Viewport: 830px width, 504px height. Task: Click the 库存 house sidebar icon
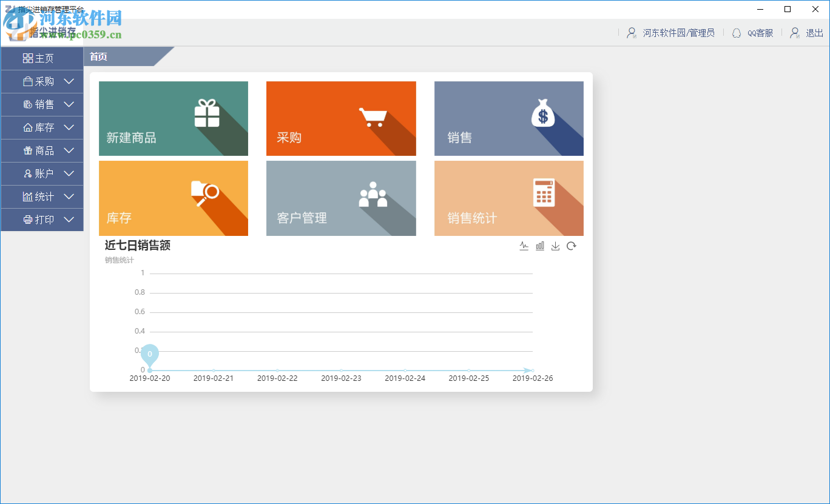point(28,127)
